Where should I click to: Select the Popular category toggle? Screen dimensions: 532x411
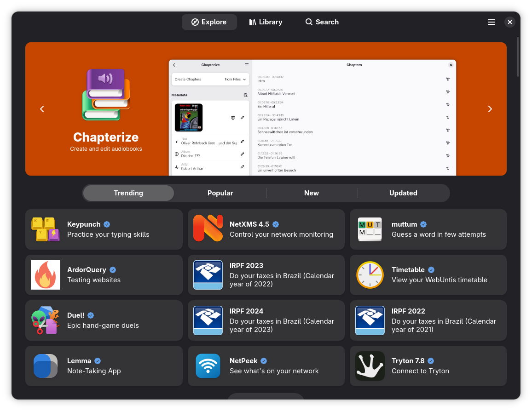[220, 193]
